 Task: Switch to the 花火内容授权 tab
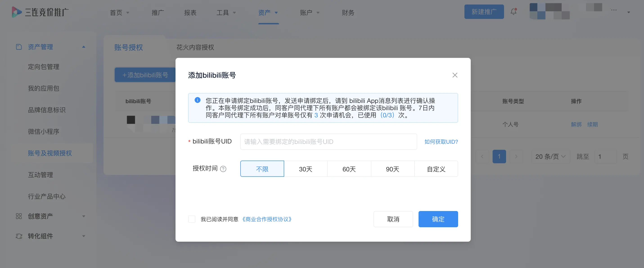195,47
